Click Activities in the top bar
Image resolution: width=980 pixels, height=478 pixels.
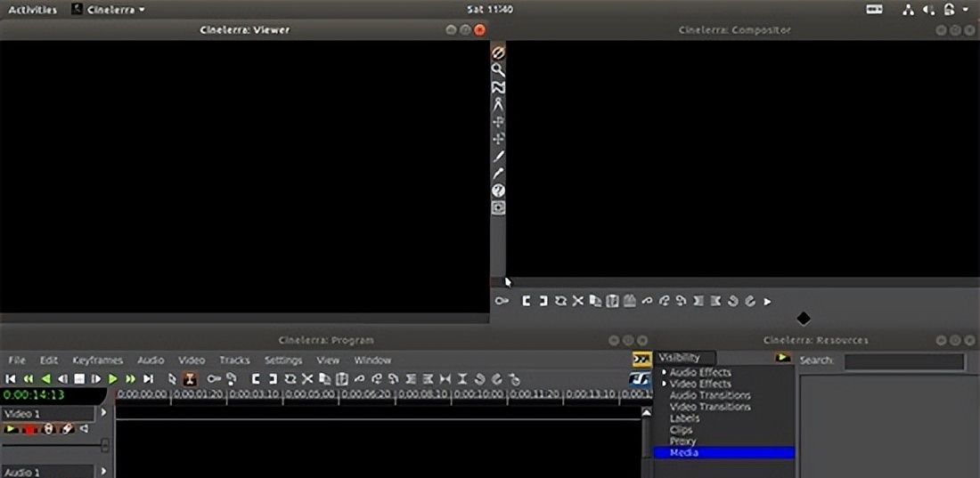coord(32,10)
